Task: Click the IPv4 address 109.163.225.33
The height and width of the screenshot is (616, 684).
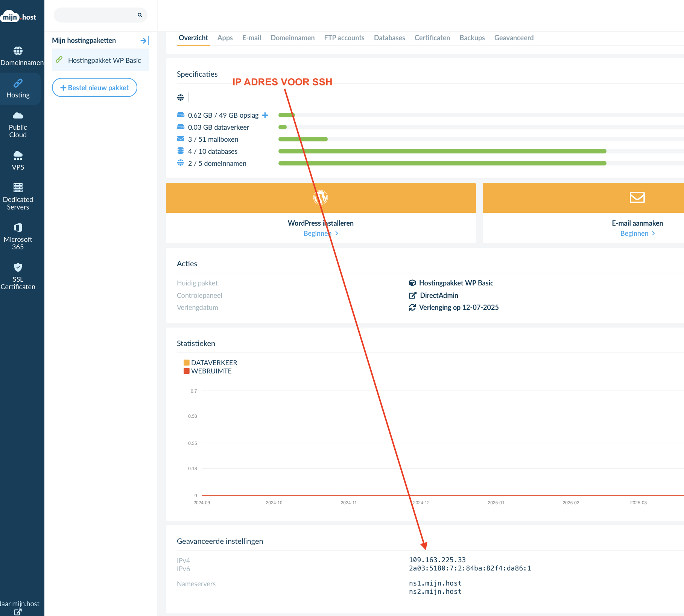Action: click(x=437, y=560)
